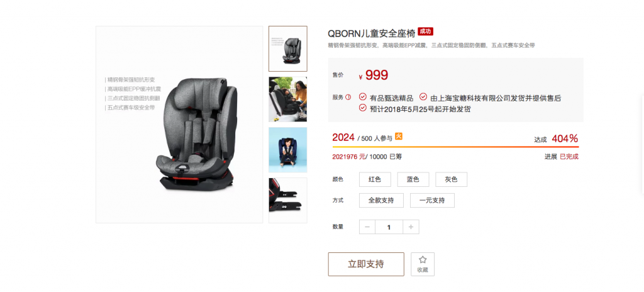Click the 立即支持 button
The image size is (644, 292).
(366, 264)
